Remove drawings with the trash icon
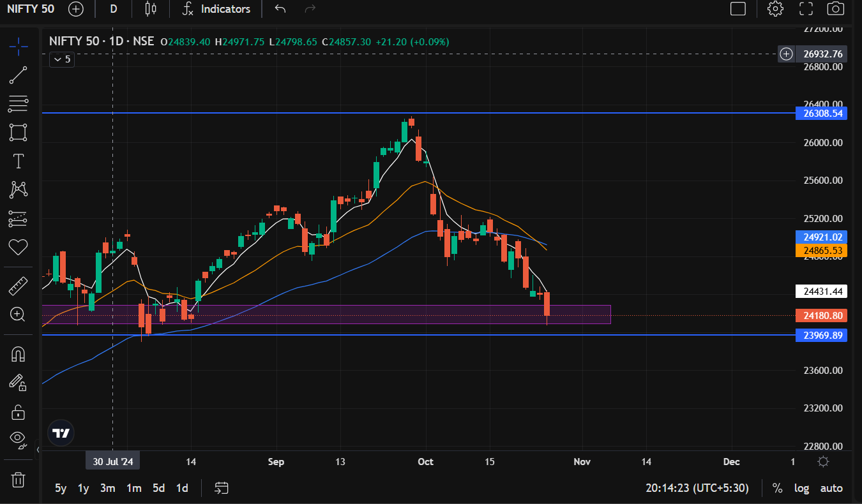This screenshot has height=504, width=862. click(x=19, y=479)
